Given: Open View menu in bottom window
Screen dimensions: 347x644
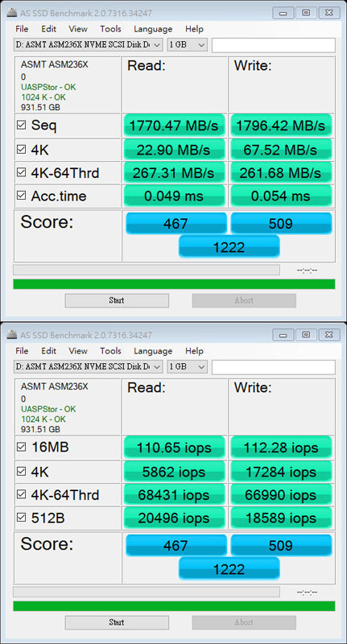Looking at the screenshot, I should pos(78,351).
